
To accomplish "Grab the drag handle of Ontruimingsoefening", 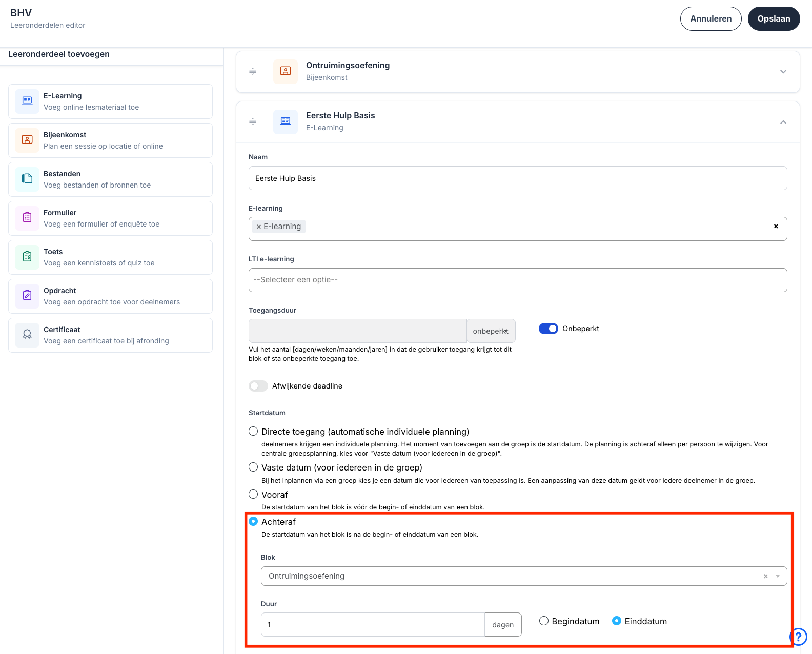I will point(253,71).
